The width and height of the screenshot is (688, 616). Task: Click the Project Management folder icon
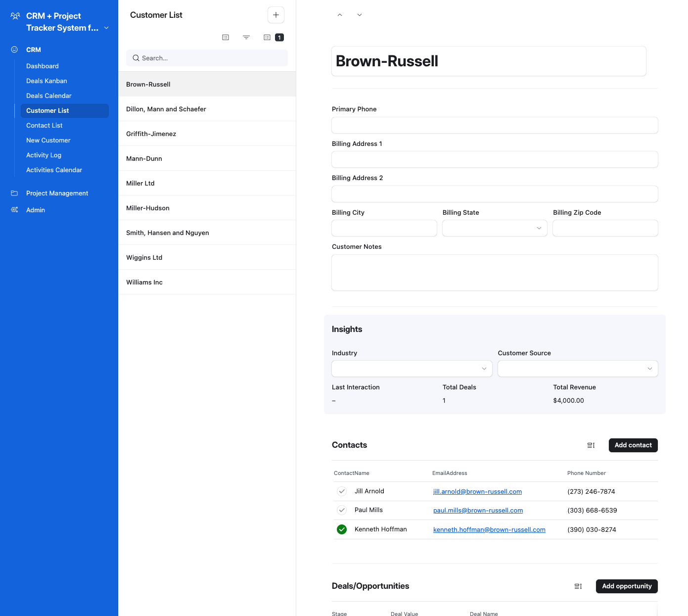pyautogui.click(x=14, y=193)
